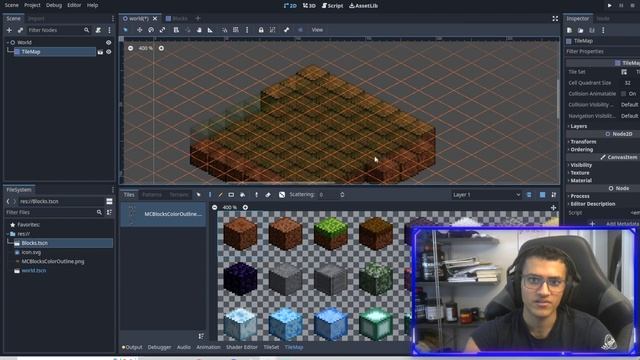Image resolution: width=640 pixels, height=360 pixels.
Task: Focus the Filter Nodes search field
Action: pyautogui.click(x=58, y=30)
